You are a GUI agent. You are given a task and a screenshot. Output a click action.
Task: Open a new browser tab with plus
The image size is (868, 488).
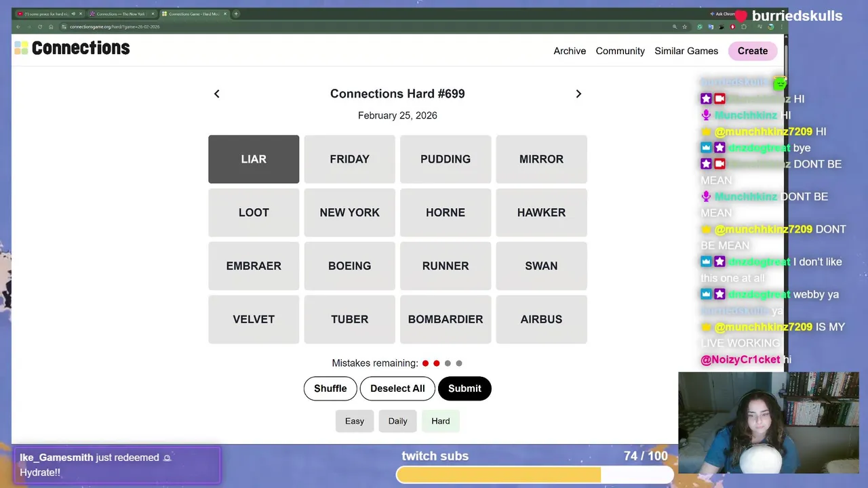(x=236, y=14)
